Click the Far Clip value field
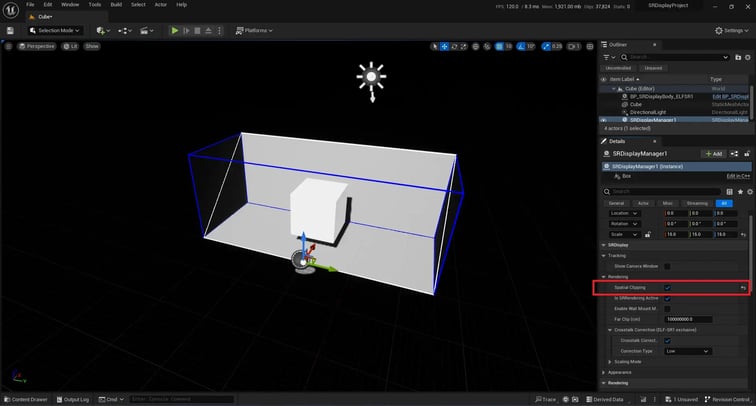This screenshot has width=756, height=406. tap(688, 320)
